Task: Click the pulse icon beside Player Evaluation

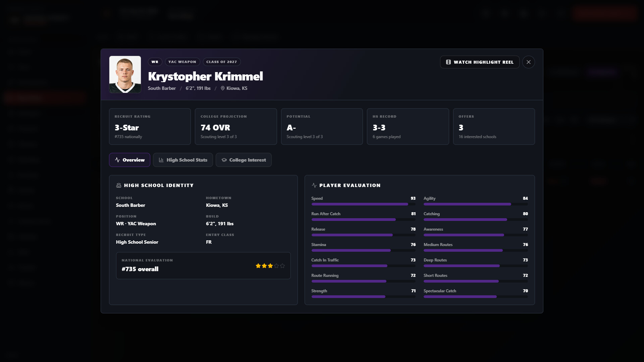Action: click(x=314, y=185)
